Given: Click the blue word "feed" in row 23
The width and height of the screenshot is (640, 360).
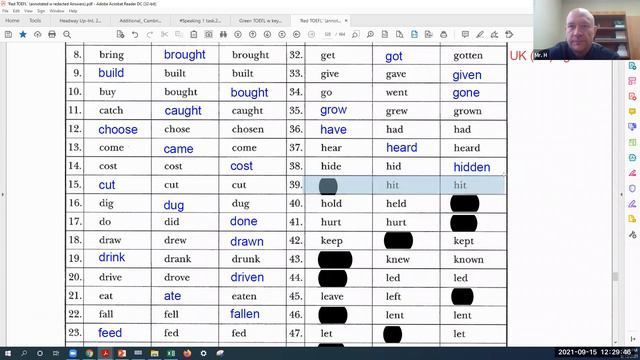Looking at the screenshot, I should [x=110, y=333].
